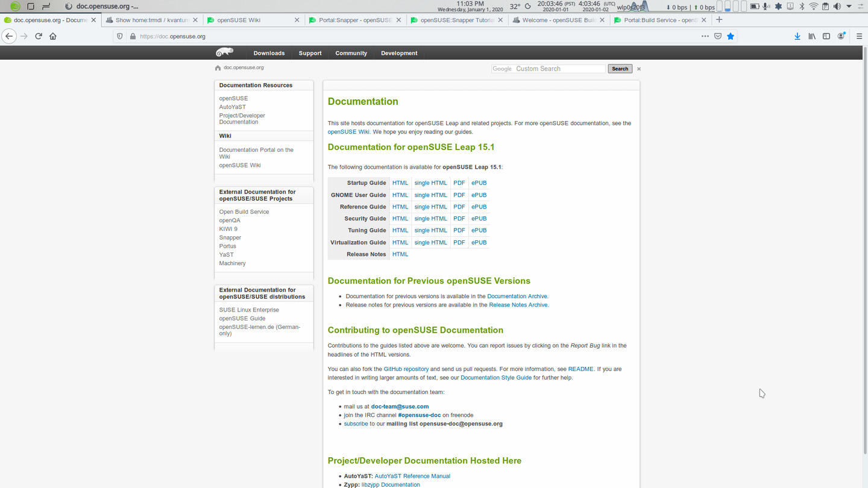Open the browser home page icon

pos(53,36)
